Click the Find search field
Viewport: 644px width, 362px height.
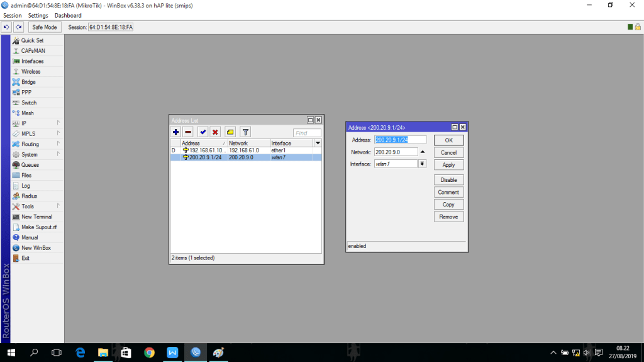[307, 133]
